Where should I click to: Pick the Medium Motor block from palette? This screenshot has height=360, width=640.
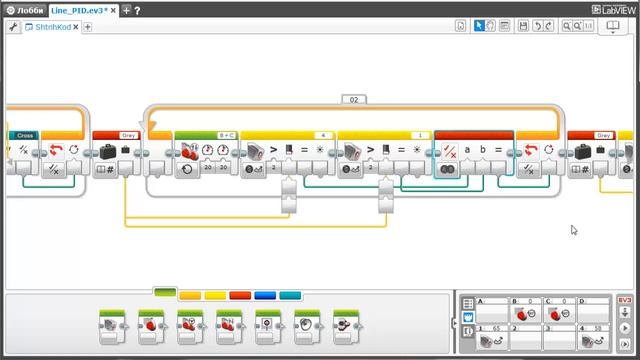pos(112,327)
